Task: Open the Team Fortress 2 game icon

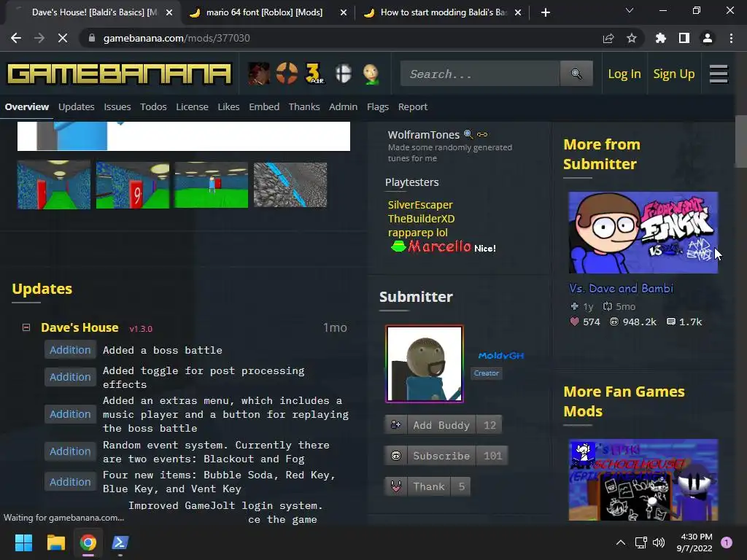Action: [x=287, y=74]
